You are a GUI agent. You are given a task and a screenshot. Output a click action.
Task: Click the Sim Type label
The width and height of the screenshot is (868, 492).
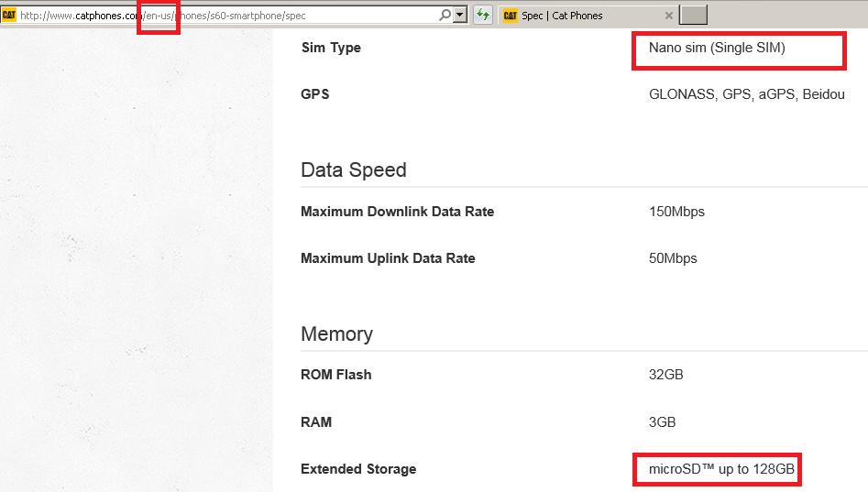[331, 48]
